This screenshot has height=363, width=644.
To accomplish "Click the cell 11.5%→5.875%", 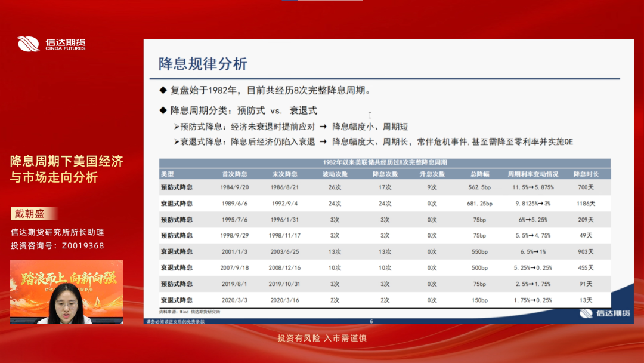I will 532,187.
